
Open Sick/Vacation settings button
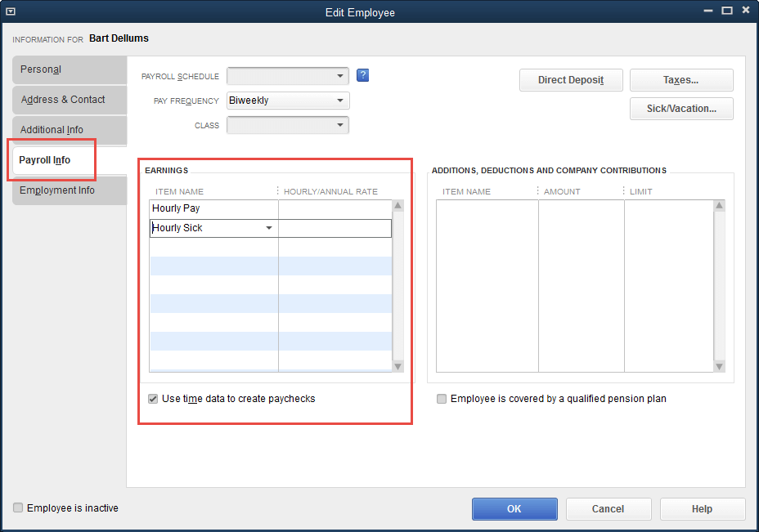[x=681, y=109]
